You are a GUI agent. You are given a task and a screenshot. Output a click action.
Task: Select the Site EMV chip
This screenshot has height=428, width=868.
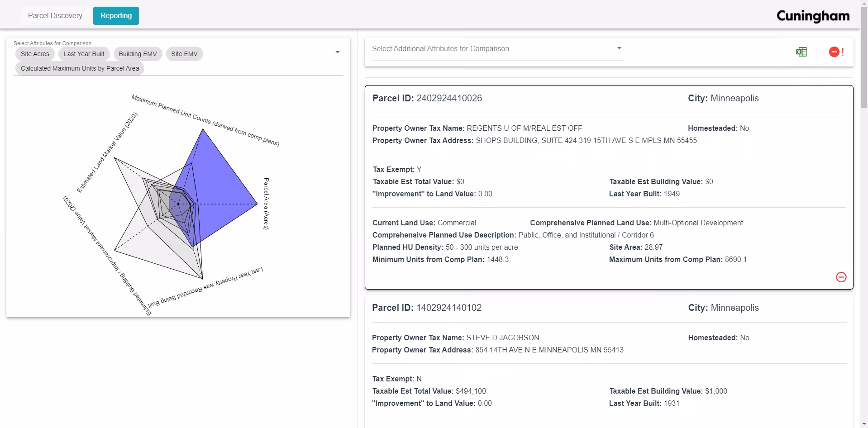click(x=184, y=54)
